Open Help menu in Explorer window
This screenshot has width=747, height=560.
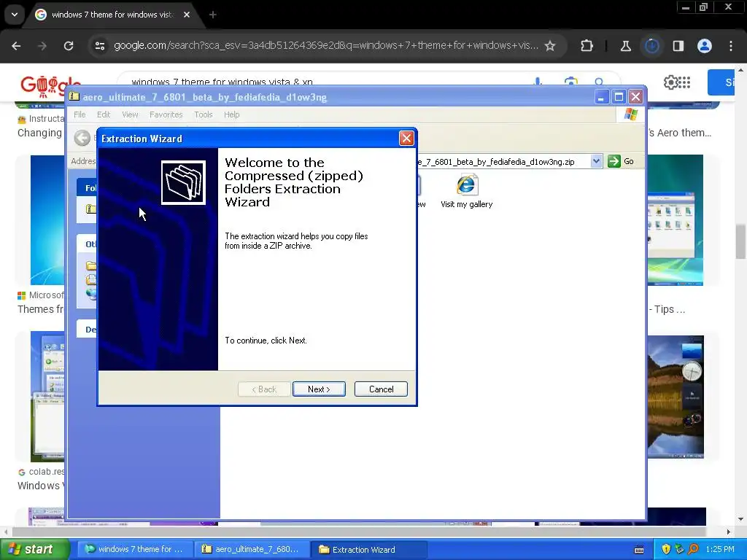pyautogui.click(x=231, y=114)
